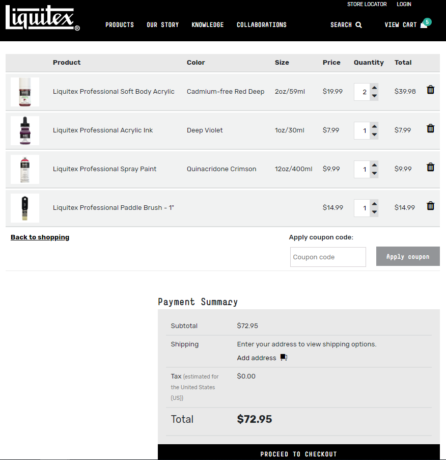Open the Knowledge menu
This screenshot has height=460, width=446.
pyautogui.click(x=207, y=25)
